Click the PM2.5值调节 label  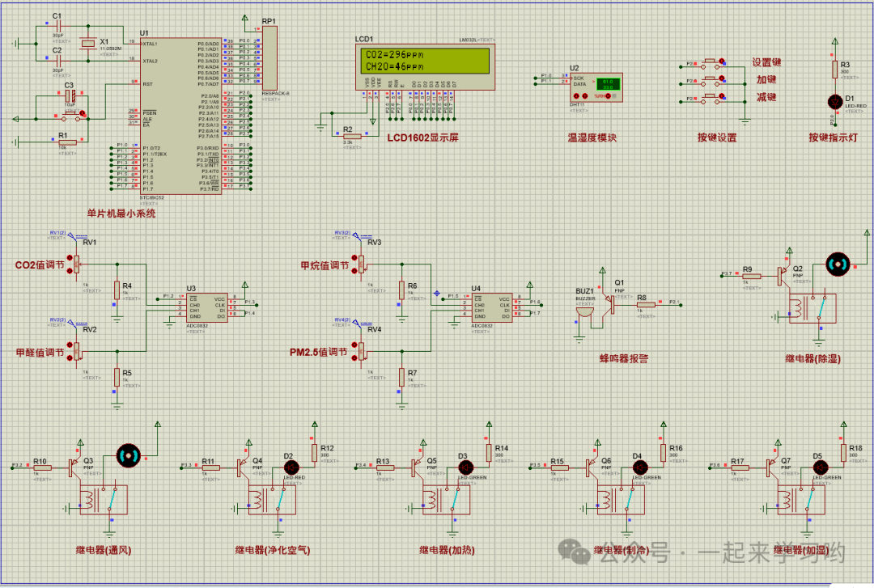click(318, 353)
